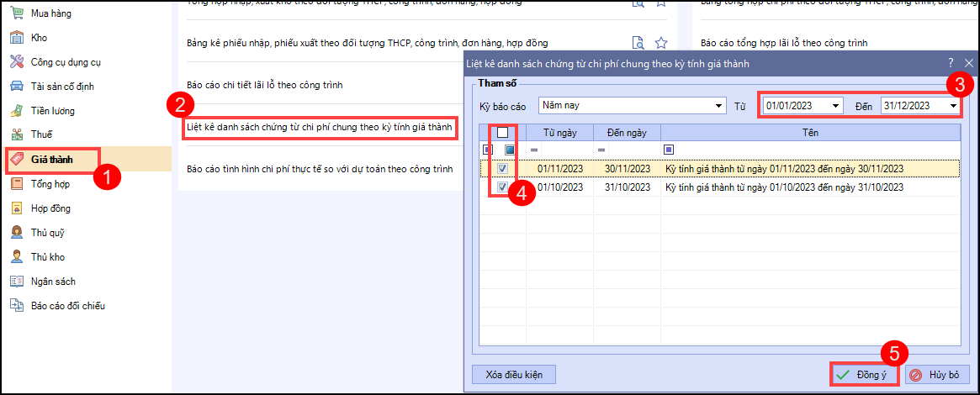Click the Đồng ý button
Screen dimensions: 980x395
[864, 375]
